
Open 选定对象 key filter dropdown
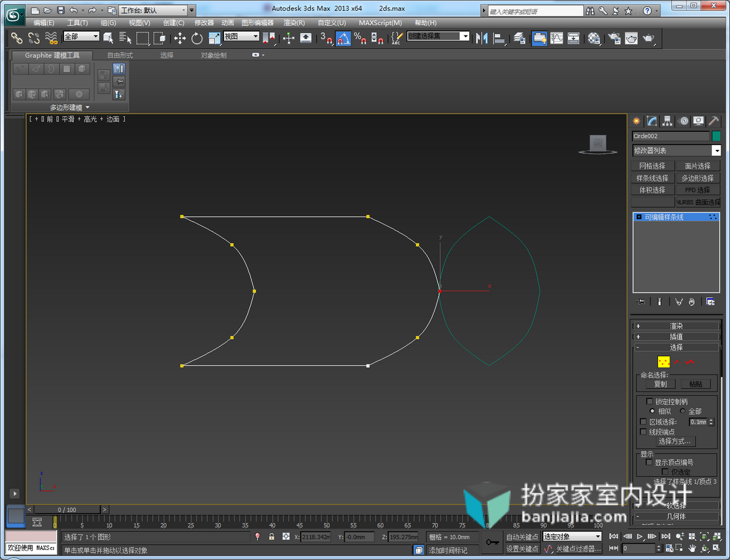[572, 537]
